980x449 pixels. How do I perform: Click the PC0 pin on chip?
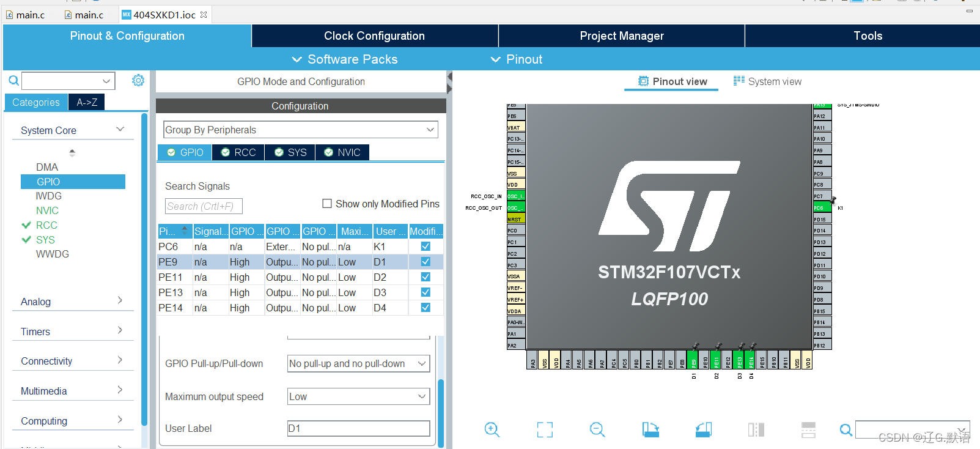[x=516, y=231]
